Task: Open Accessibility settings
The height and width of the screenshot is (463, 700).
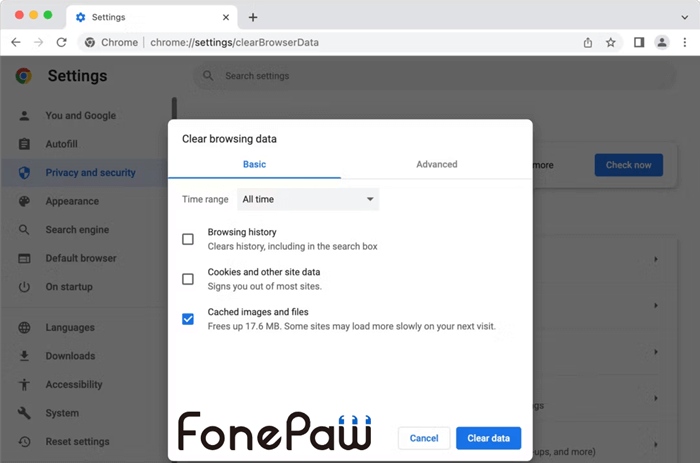Action: (x=74, y=384)
